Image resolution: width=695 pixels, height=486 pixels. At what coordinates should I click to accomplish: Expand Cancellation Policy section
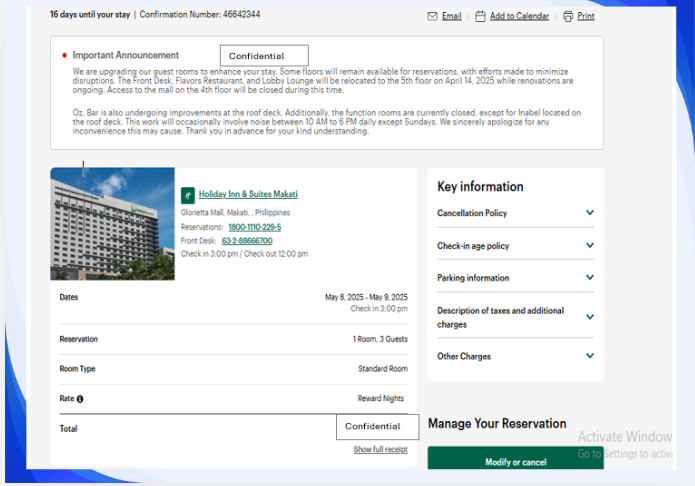tap(515, 213)
